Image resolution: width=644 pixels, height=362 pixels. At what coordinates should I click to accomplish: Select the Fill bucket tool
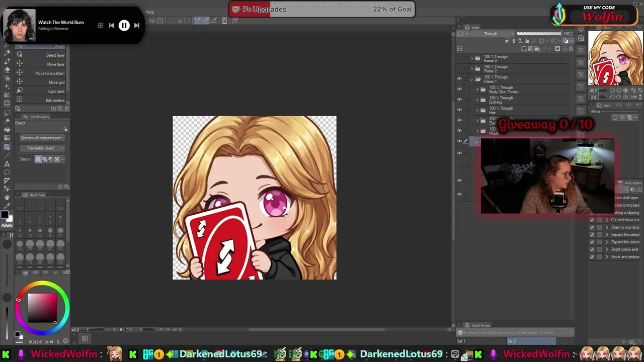7,129
